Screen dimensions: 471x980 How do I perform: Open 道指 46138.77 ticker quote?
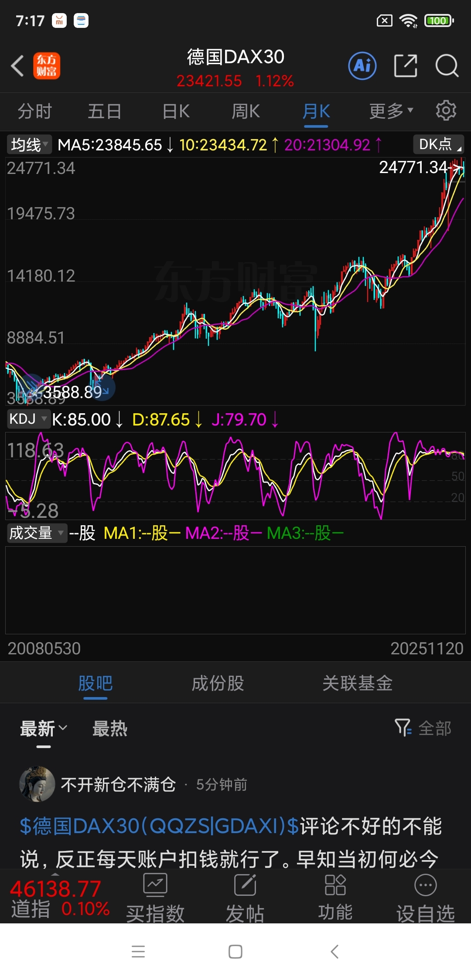coord(60,898)
